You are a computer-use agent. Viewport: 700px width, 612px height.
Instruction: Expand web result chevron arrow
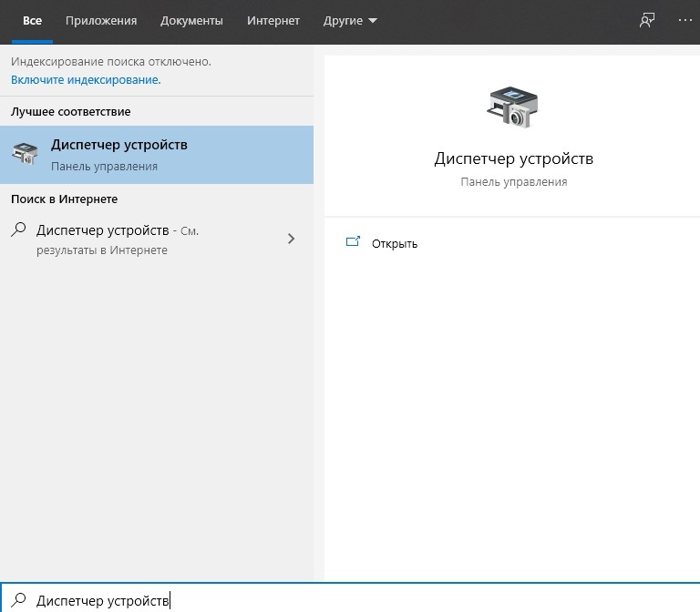point(291,240)
